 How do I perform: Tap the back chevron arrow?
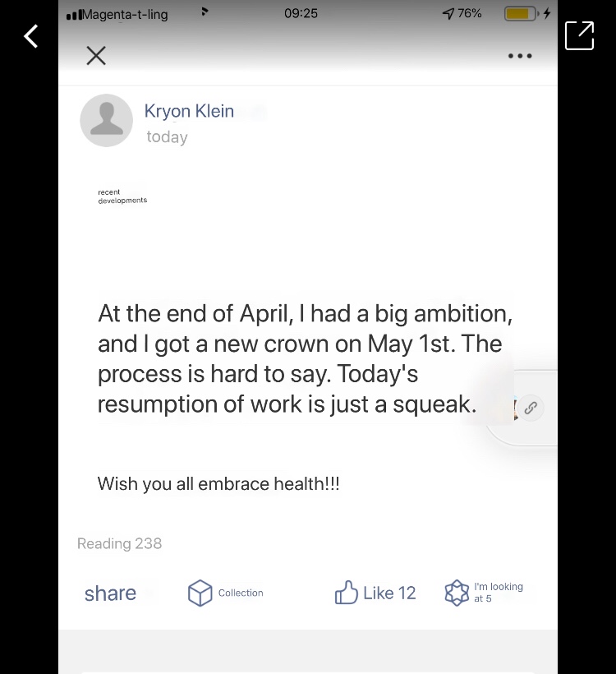tap(31, 36)
